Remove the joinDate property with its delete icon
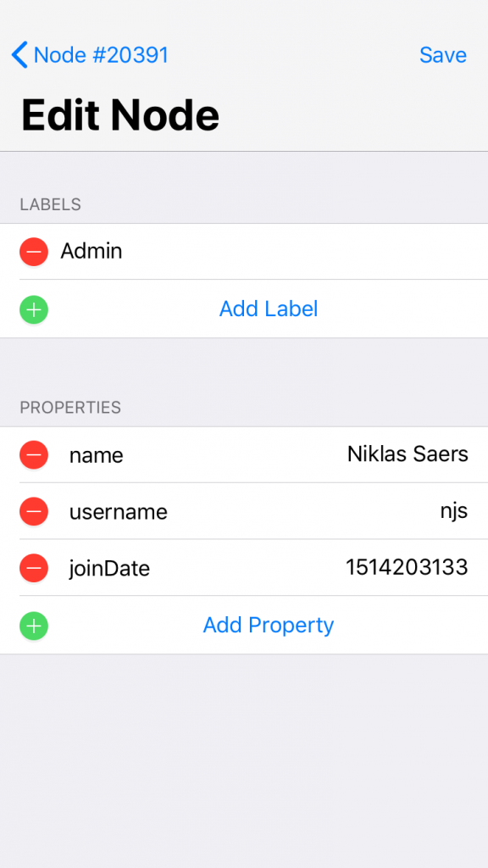 click(34, 568)
